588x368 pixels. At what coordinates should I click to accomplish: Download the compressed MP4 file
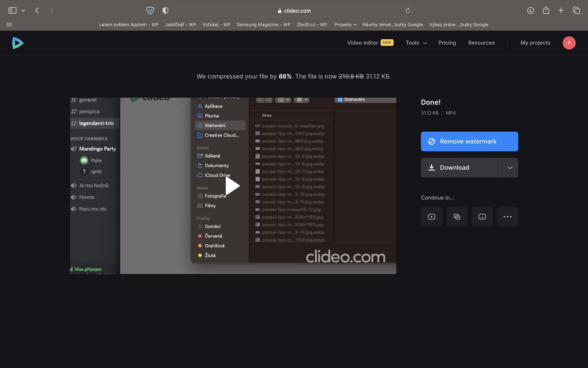click(461, 168)
